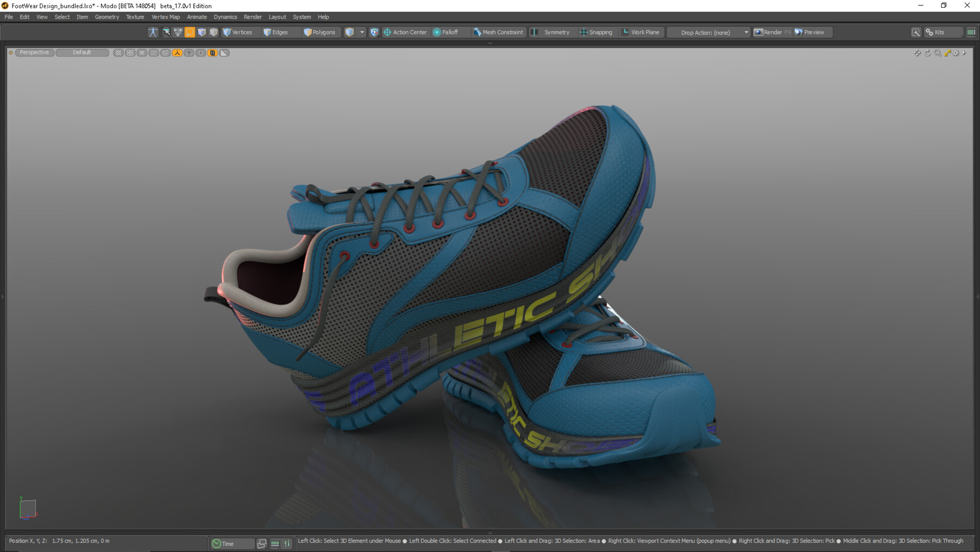980x552 pixels.
Task: Toggle the fine dot-grid viewport icon
Action: pos(118,53)
